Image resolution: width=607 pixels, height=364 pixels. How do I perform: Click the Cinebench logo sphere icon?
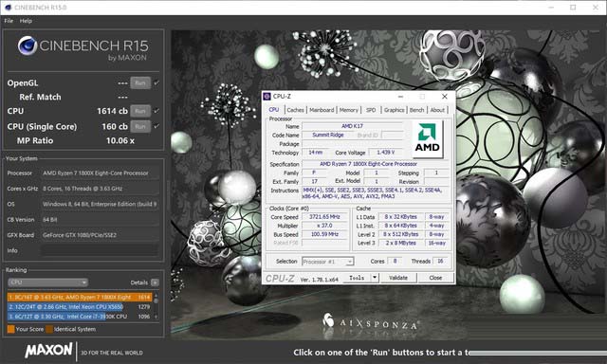[28, 45]
